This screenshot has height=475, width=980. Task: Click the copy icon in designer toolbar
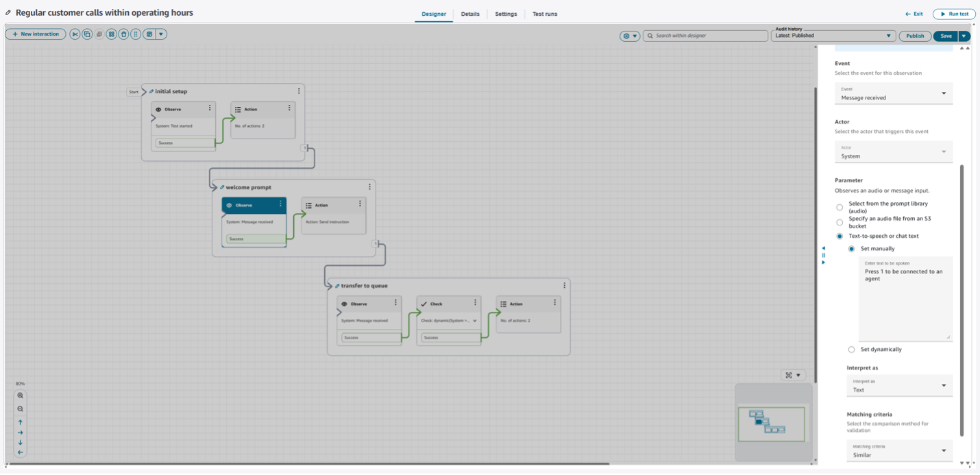pyautogui.click(x=87, y=34)
